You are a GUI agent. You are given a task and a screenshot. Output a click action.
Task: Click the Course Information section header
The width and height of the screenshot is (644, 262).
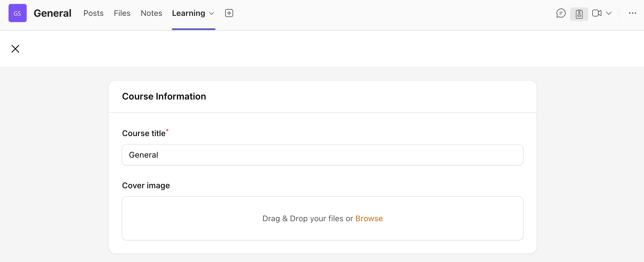pos(164,96)
